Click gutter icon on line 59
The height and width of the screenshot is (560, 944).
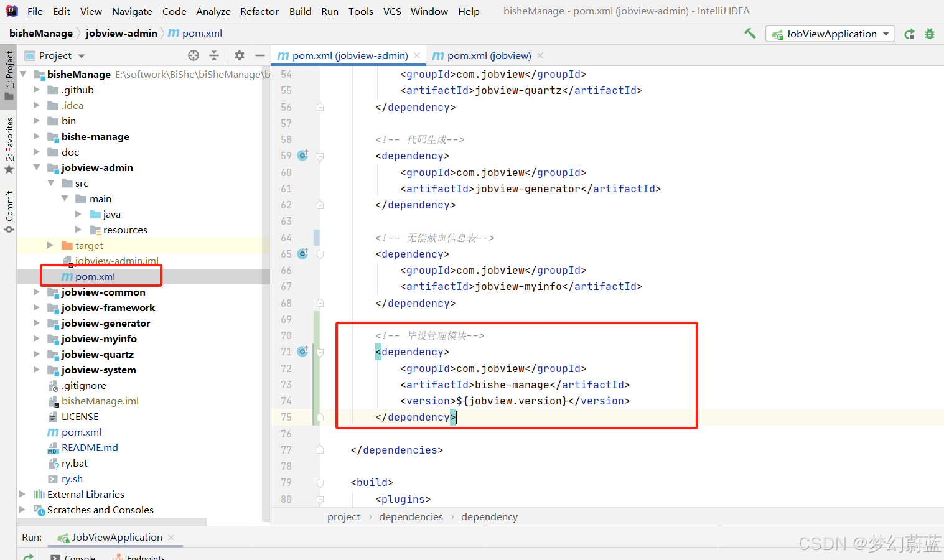tap(303, 156)
